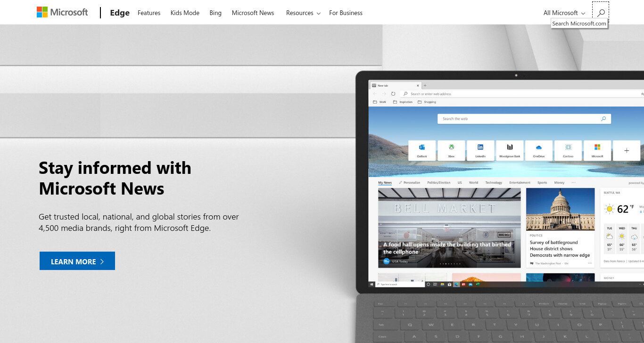This screenshot has width=644, height=343.
Task: Open the For Business nav item
Action: click(346, 13)
